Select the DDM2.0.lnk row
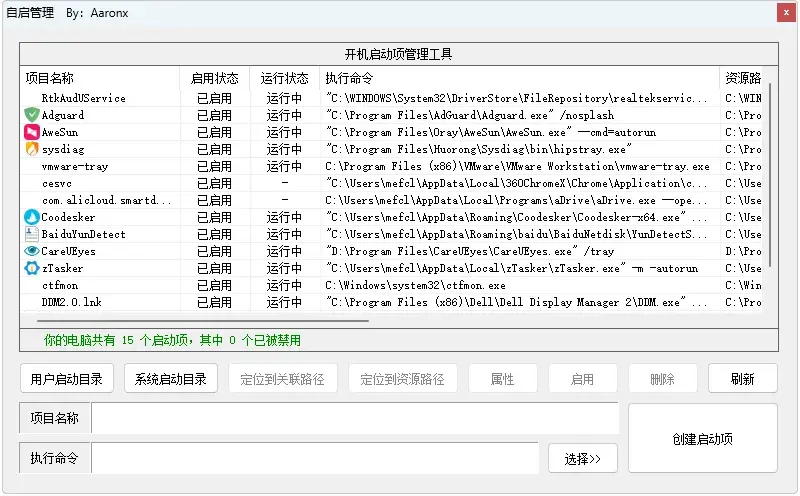800x496 pixels. click(393, 302)
